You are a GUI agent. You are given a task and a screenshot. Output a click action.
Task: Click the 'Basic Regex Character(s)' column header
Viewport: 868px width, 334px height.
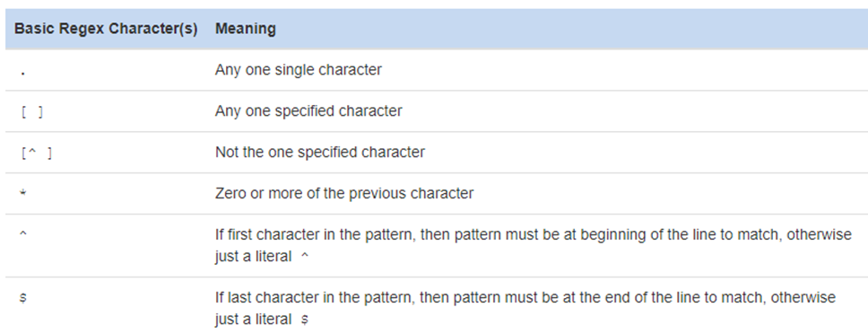tap(106, 28)
